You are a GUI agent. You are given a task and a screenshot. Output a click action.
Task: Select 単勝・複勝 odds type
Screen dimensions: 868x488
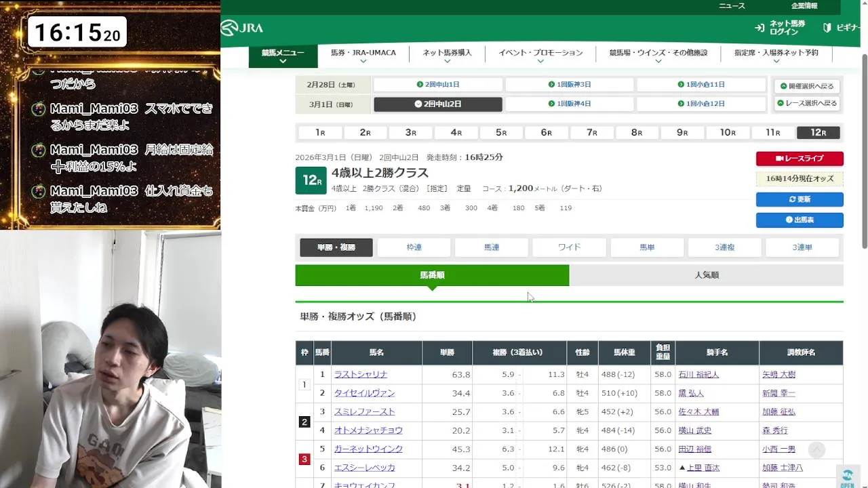pyautogui.click(x=336, y=247)
